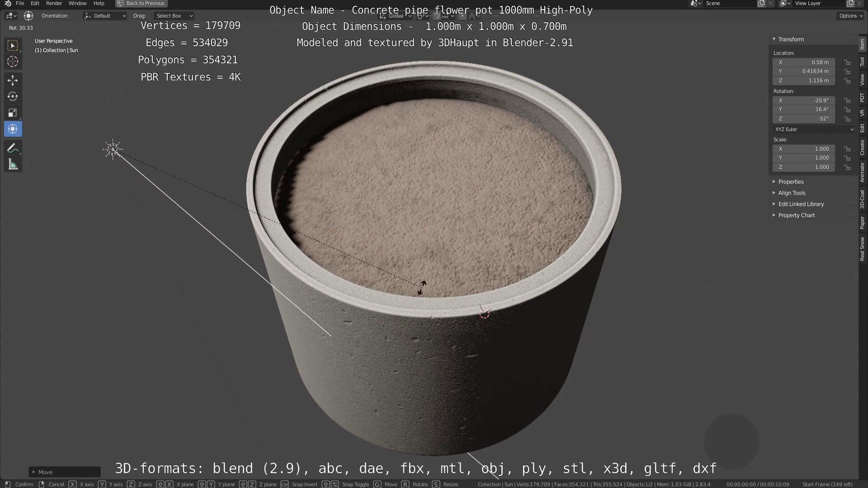The image size is (868, 488).
Task: Click the Rotation X value field
Action: click(x=804, y=100)
